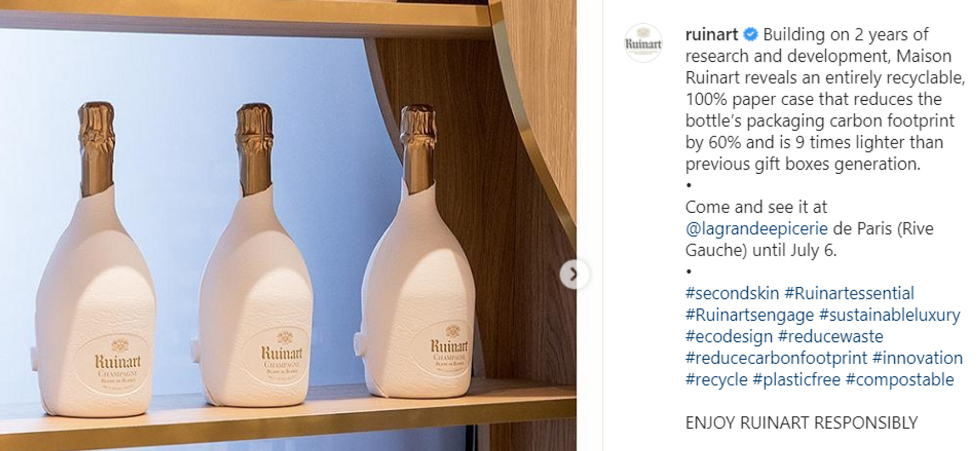Screen dimensions: 980x451
Task: Open the #reducewaste hashtag
Action: [831, 336]
